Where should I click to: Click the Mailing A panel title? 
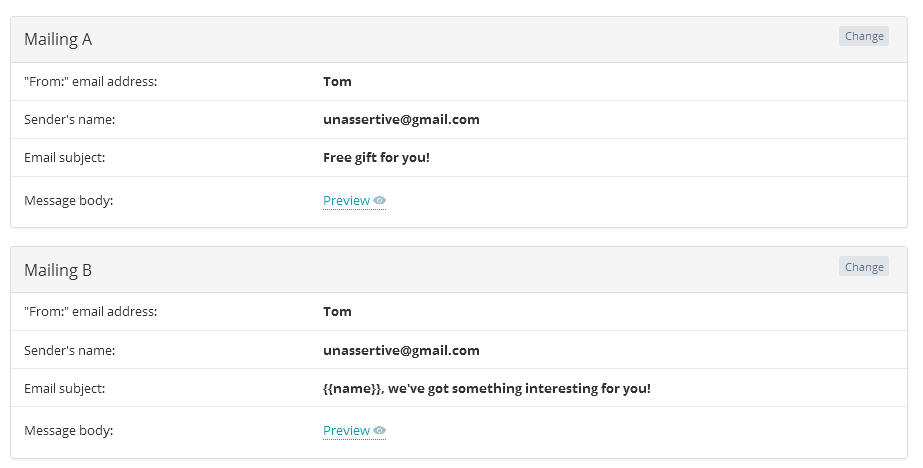click(x=58, y=40)
